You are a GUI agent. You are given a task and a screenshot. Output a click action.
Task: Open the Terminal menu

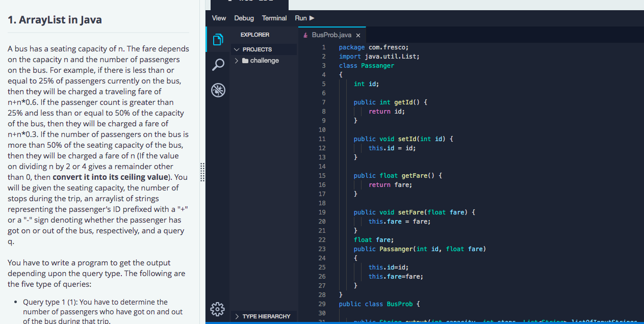point(274,18)
